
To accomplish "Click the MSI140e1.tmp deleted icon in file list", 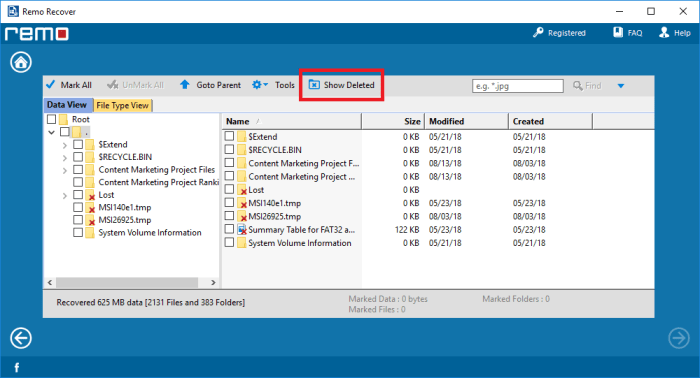I will [242, 203].
